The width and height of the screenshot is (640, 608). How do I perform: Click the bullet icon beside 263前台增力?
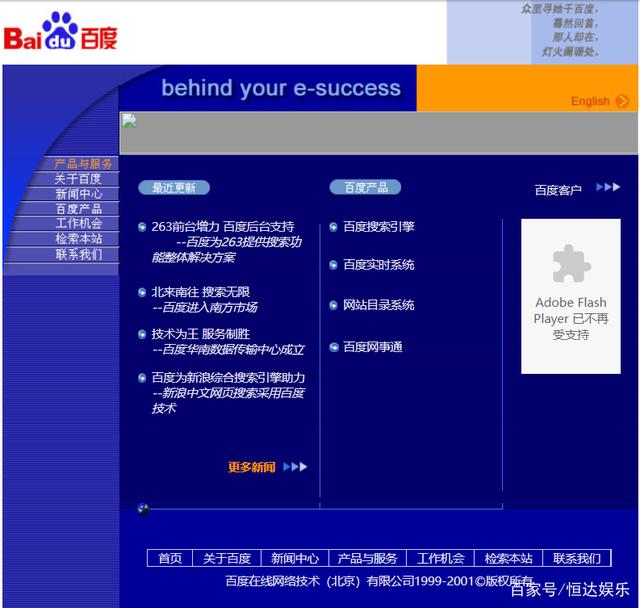point(142,227)
